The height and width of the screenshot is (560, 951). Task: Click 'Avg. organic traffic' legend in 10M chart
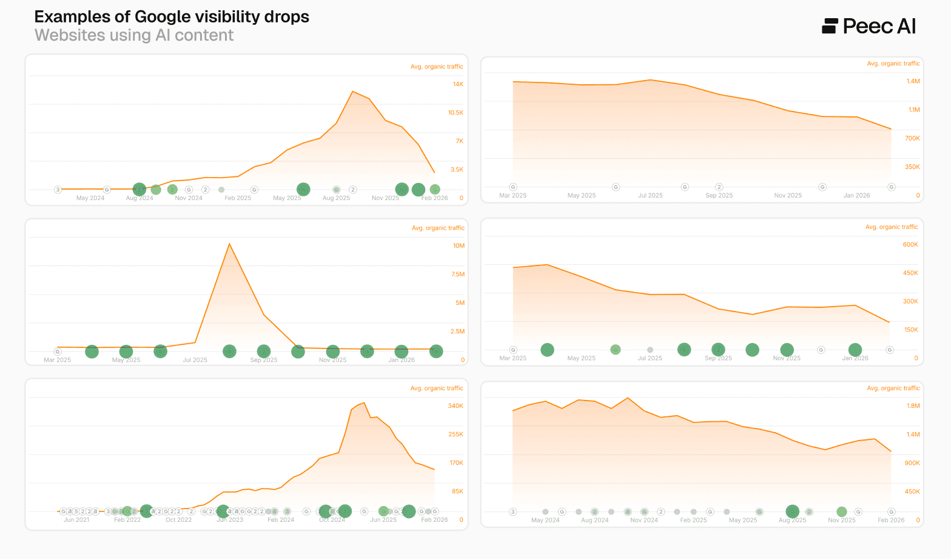[438, 228]
